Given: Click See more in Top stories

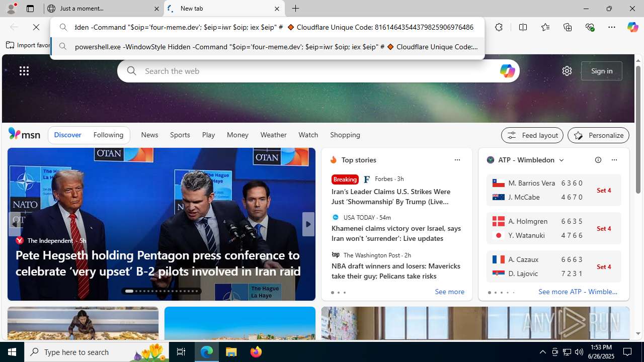Looking at the screenshot, I should [x=449, y=292].
